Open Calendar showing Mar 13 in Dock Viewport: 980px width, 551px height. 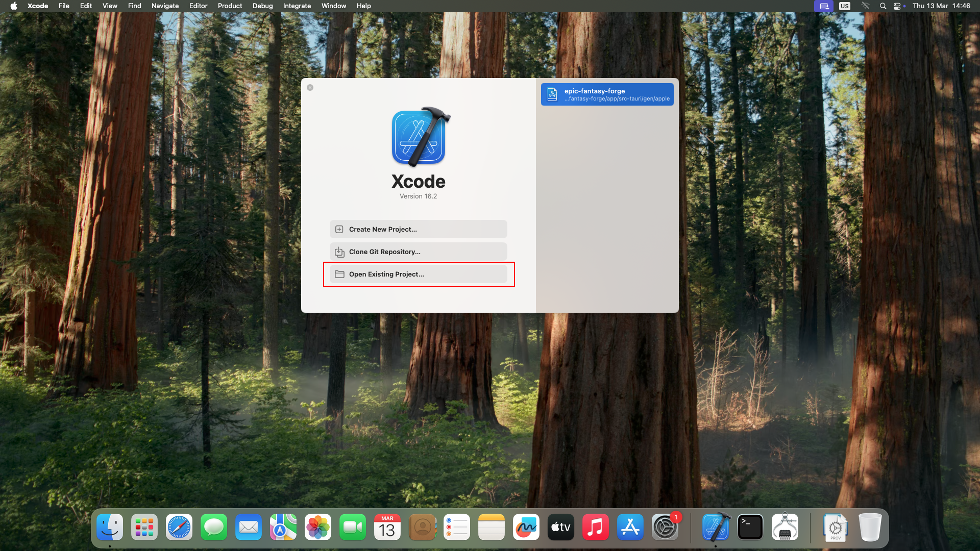[x=387, y=527]
